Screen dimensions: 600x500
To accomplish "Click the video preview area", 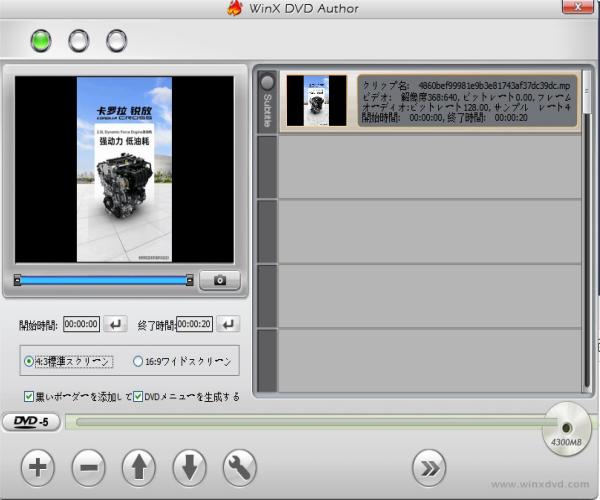I will pyautogui.click(x=124, y=169).
